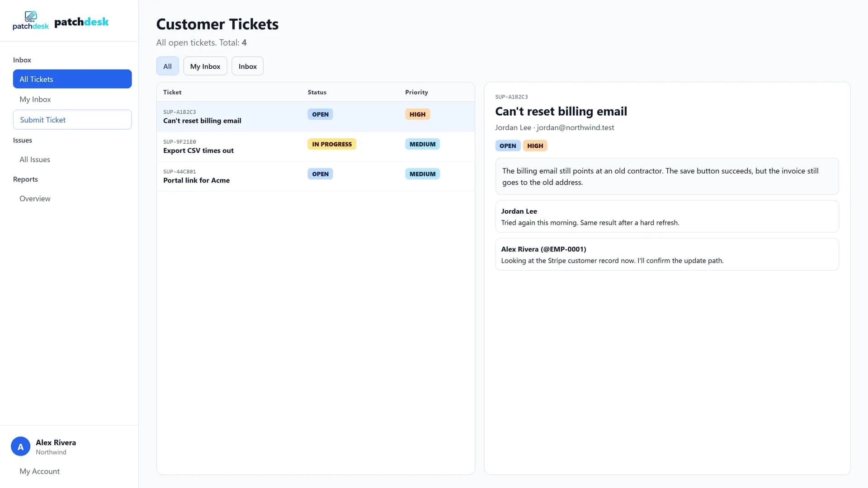
Task: Click the Status column header
Action: pos(317,92)
